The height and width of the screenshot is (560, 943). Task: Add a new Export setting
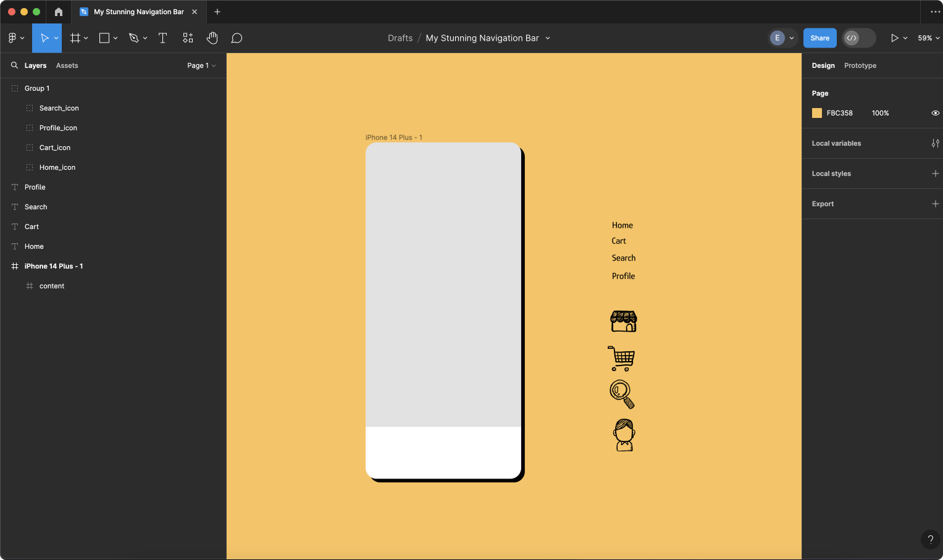[x=935, y=204]
